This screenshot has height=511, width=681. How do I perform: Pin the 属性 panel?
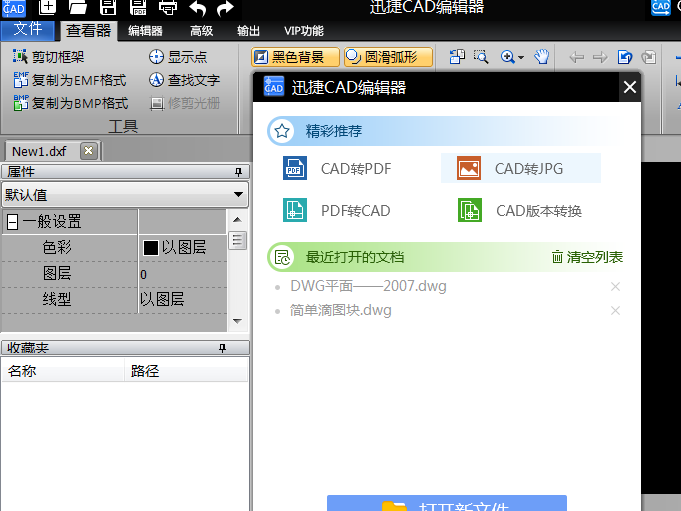(x=238, y=172)
